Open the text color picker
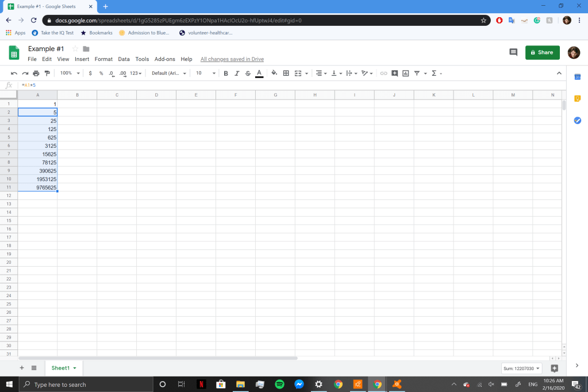 259,74
